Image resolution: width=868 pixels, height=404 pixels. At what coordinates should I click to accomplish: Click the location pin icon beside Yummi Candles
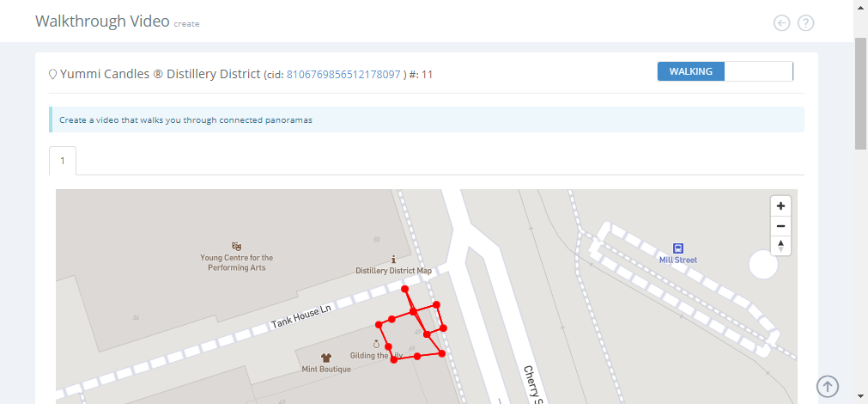click(x=53, y=74)
